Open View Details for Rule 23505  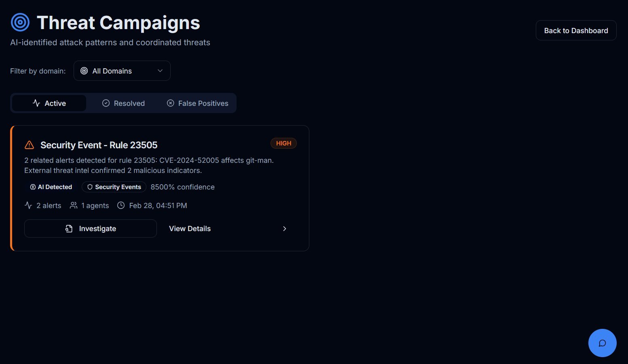tap(190, 228)
